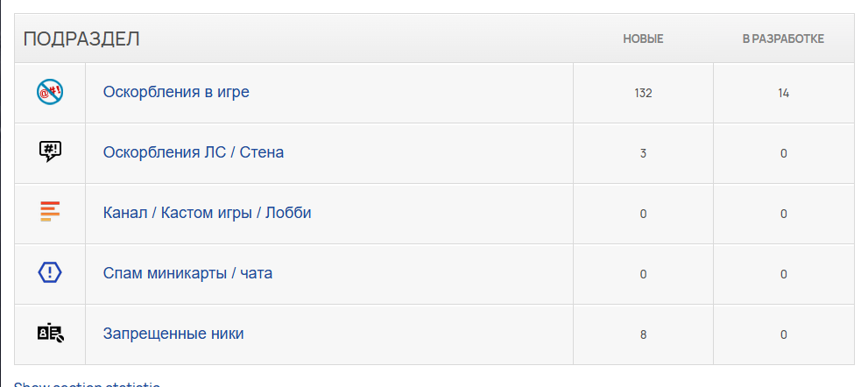The width and height of the screenshot is (868, 387).
Task: Click the В РАЗРАБОТКЕ column header
Action: tap(783, 39)
